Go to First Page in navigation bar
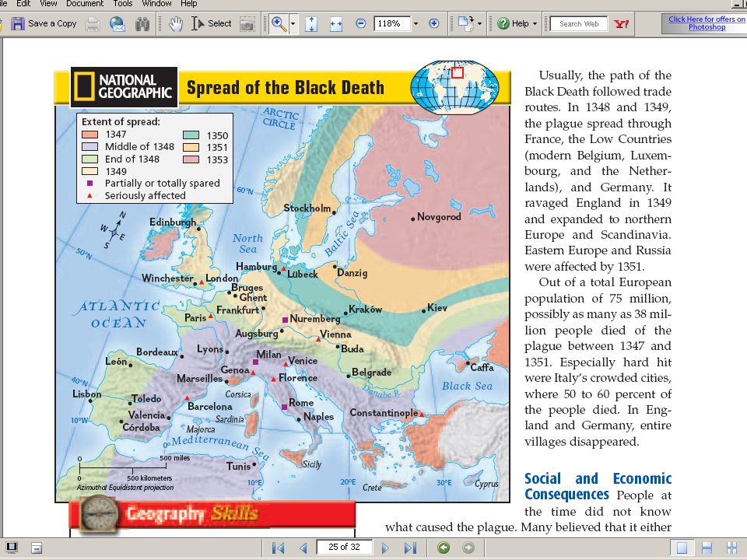The width and height of the screenshot is (747, 560). (x=279, y=548)
